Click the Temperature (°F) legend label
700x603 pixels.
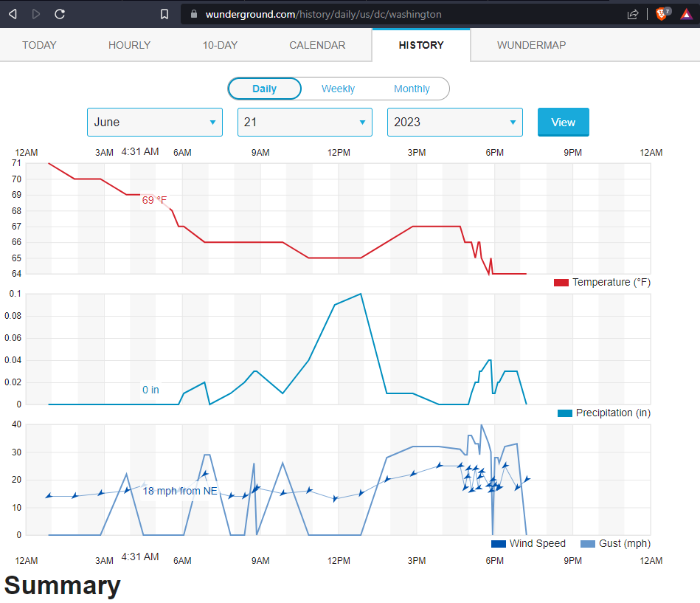point(611,282)
